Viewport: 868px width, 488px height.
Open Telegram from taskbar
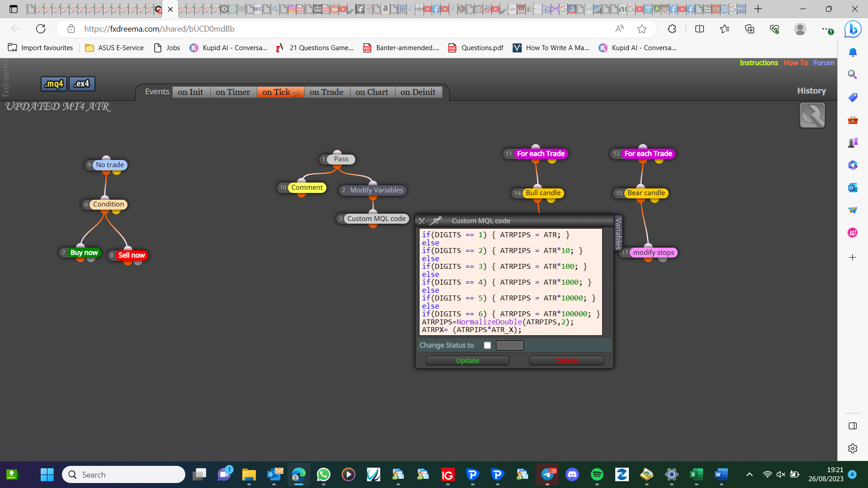pyautogui.click(x=547, y=474)
